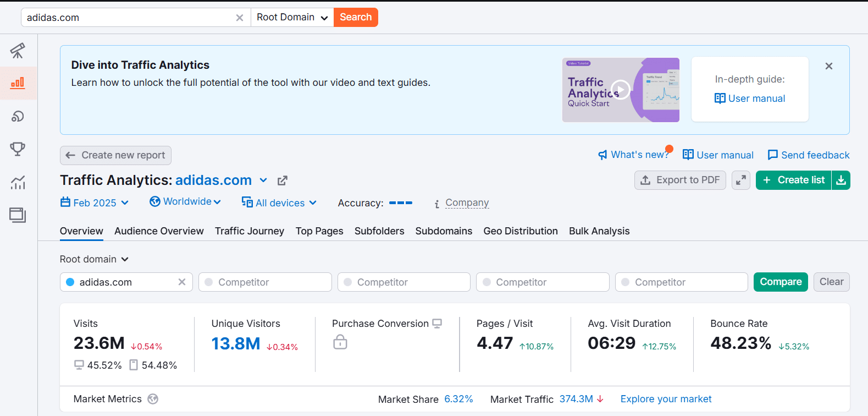Open the All devices dropdown
The height and width of the screenshot is (416, 868).
click(279, 202)
